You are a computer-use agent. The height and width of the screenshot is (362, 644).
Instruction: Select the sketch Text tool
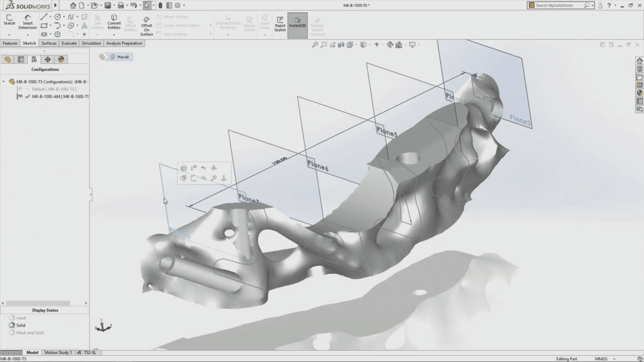[84, 25]
